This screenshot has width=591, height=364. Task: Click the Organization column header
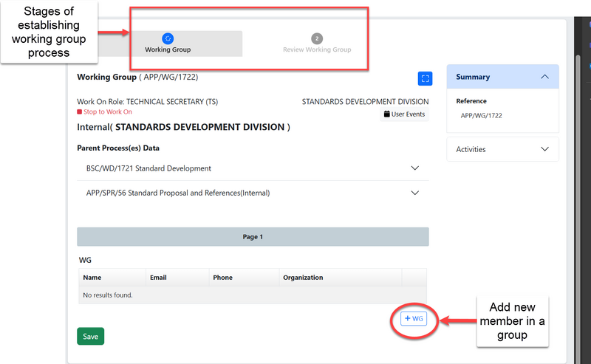(303, 278)
